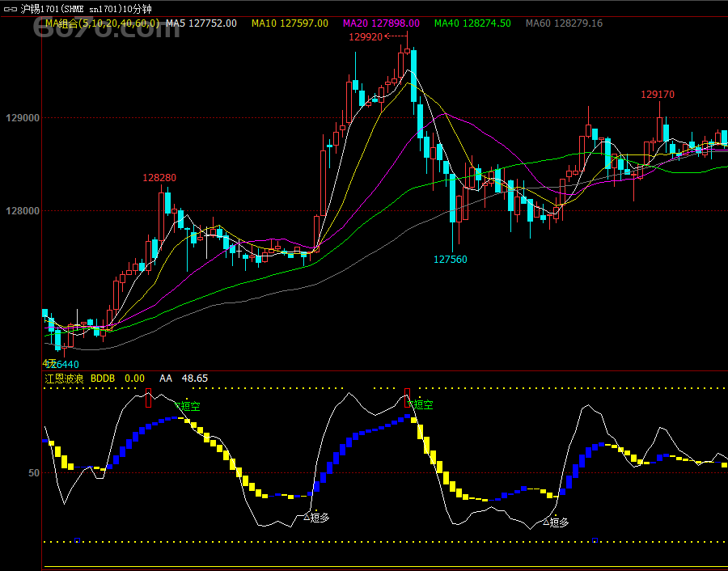Select the gray MA60 128279.16 readout

point(564,23)
